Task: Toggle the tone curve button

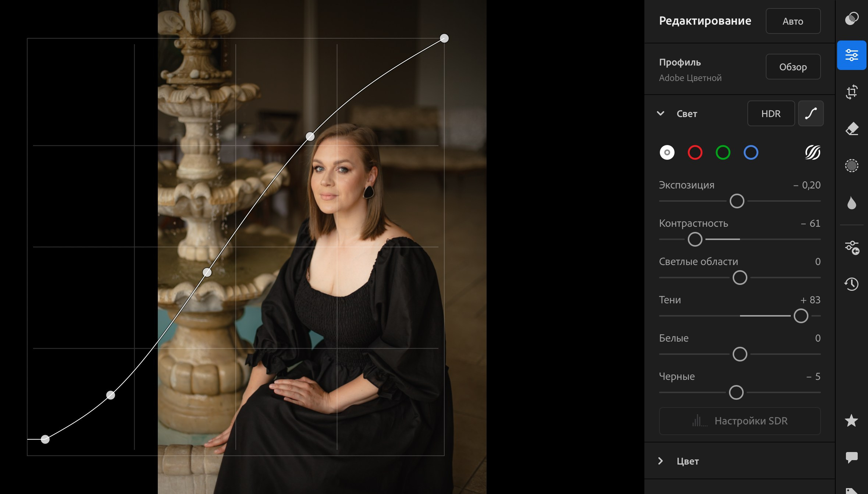Action: click(x=811, y=114)
